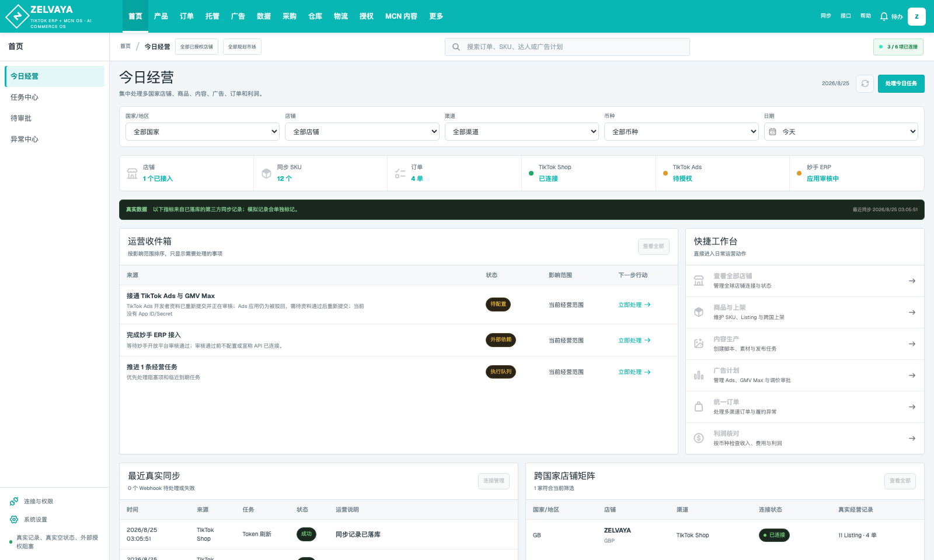
Task: Click 查看全部 in 运营收件箱
Action: coord(653,246)
